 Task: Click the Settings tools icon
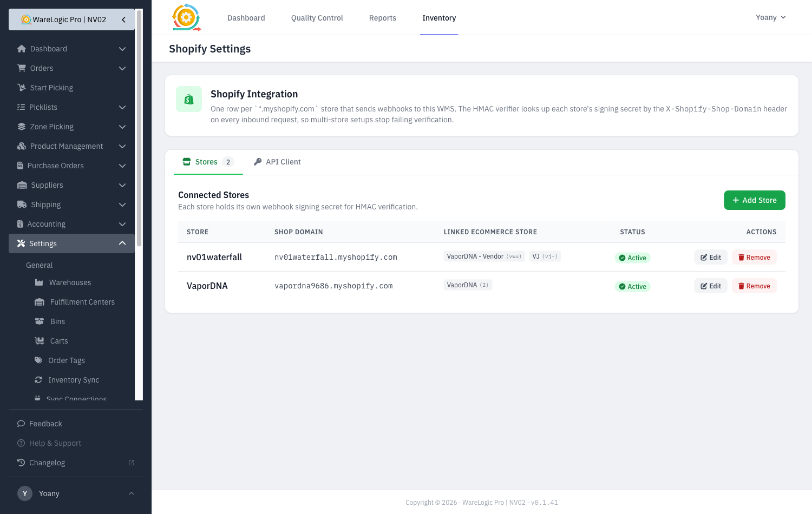pyautogui.click(x=21, y=243)
